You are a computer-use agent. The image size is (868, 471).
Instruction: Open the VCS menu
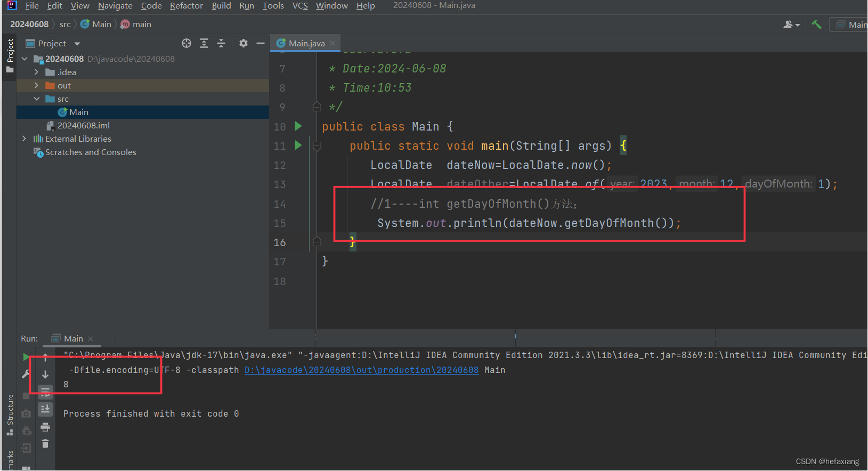[300, 6]
